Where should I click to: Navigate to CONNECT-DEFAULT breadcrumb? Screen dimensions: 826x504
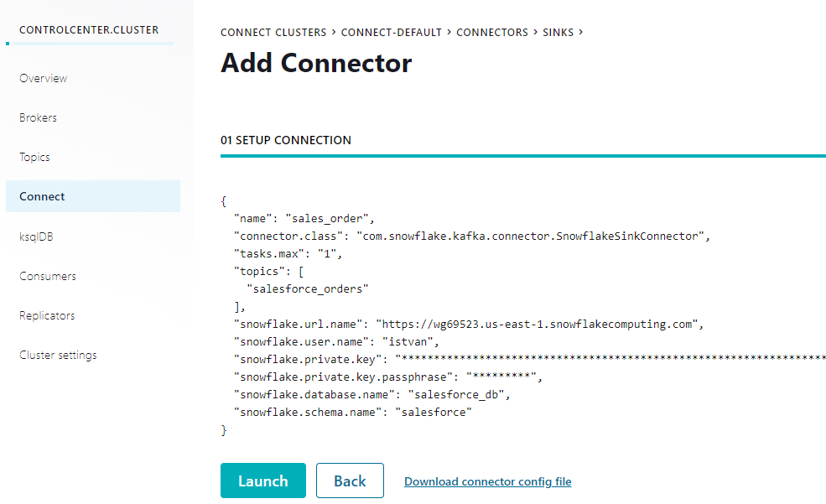[x=392, y=32]
